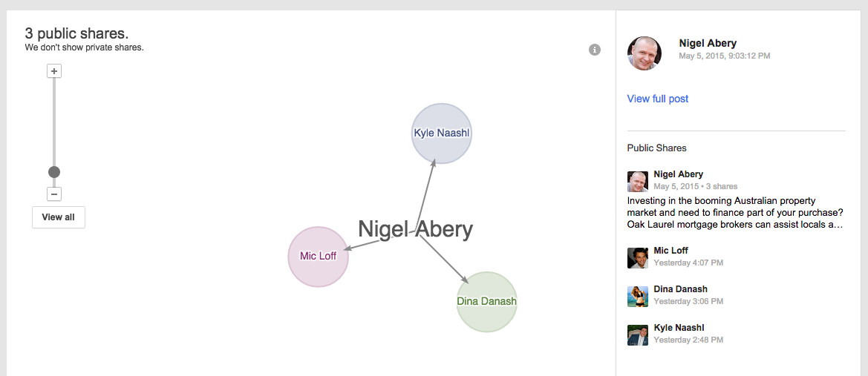Click the Australian property post text snippet

click(735, 213)
